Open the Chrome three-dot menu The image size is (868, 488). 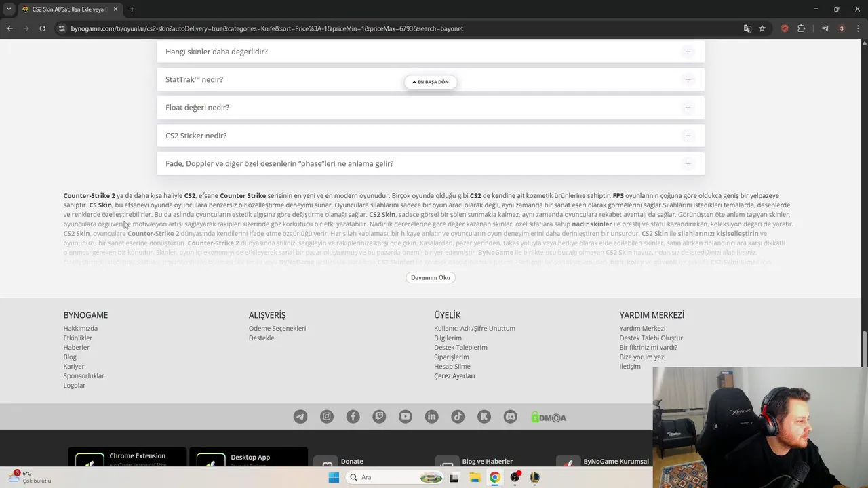point(857,28)
